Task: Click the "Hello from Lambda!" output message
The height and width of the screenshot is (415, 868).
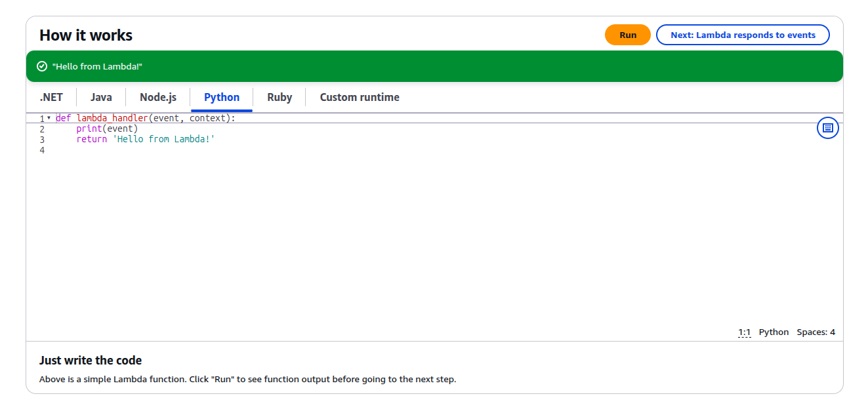Action: coord(97,66)
